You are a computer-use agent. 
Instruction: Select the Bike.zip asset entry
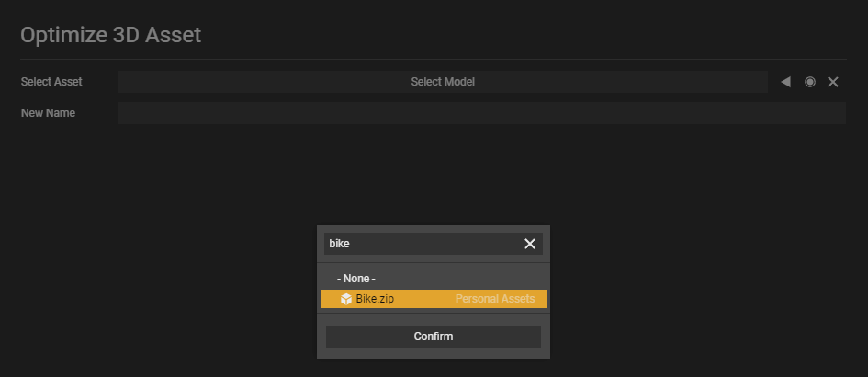click(x=434, y=299)
